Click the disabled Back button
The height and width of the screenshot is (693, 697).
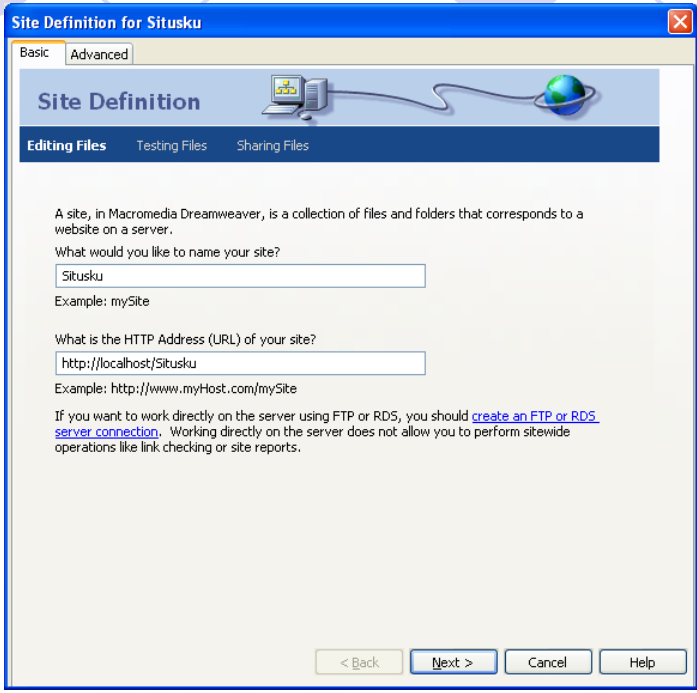coord(359,662)
